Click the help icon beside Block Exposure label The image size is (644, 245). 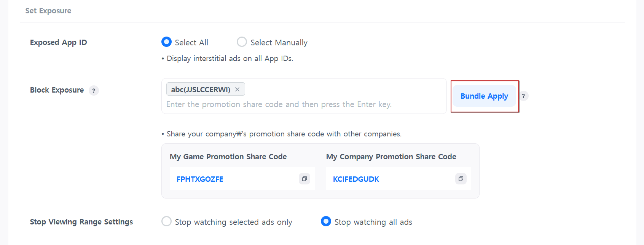pos(94,91)
